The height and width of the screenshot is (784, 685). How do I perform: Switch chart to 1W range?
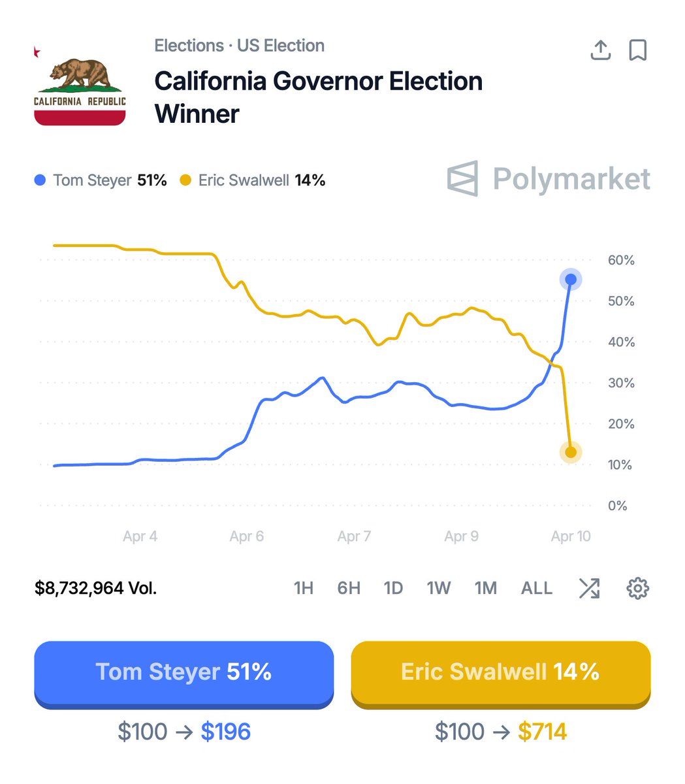[x=439, y=588]
